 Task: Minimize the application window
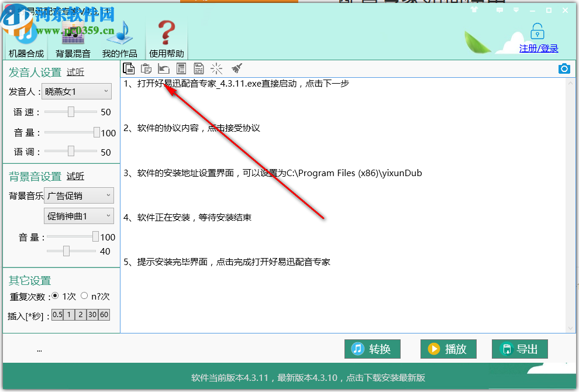532,11
